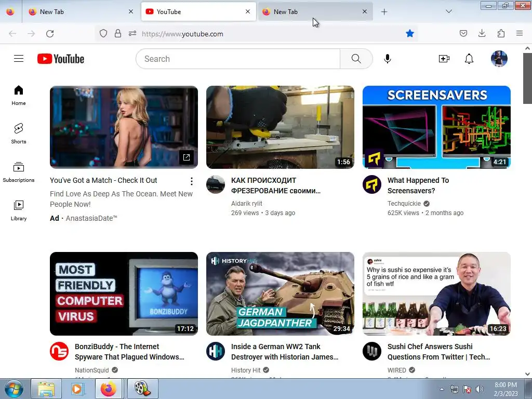Go back using Firefox back arrow

tap(12, 34)
